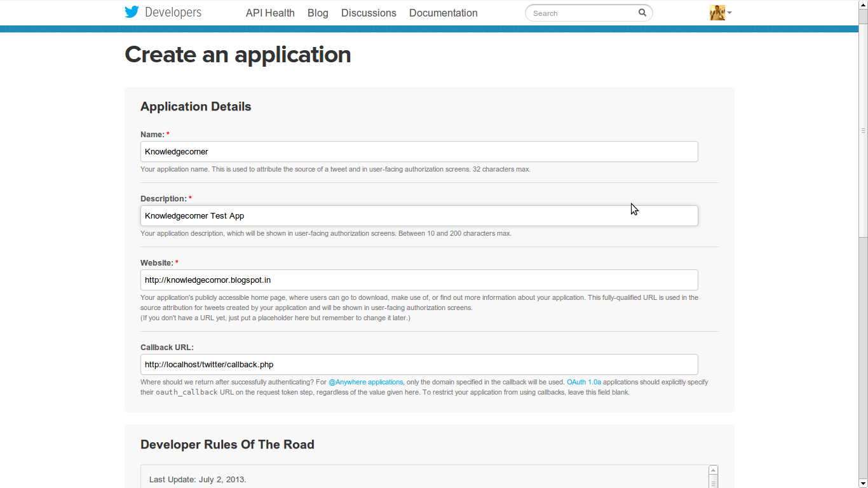Open API Health in the navigation
This screenshot has width=868, height=488.
pyautogui.click(x=270, y=13)
